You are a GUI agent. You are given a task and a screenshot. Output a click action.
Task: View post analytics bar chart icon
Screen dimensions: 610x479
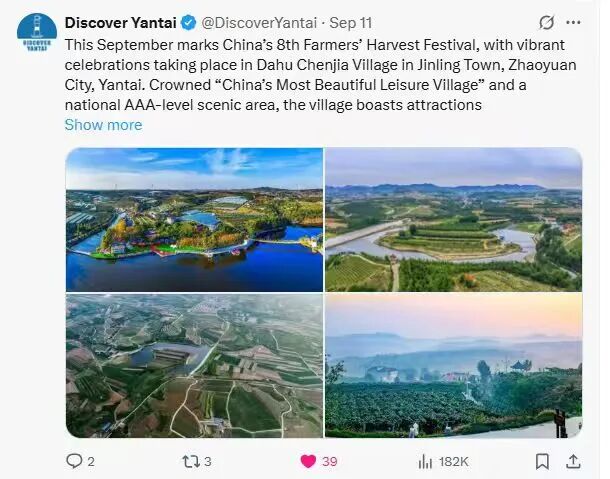pyautogui.click(x=425, y=462)
